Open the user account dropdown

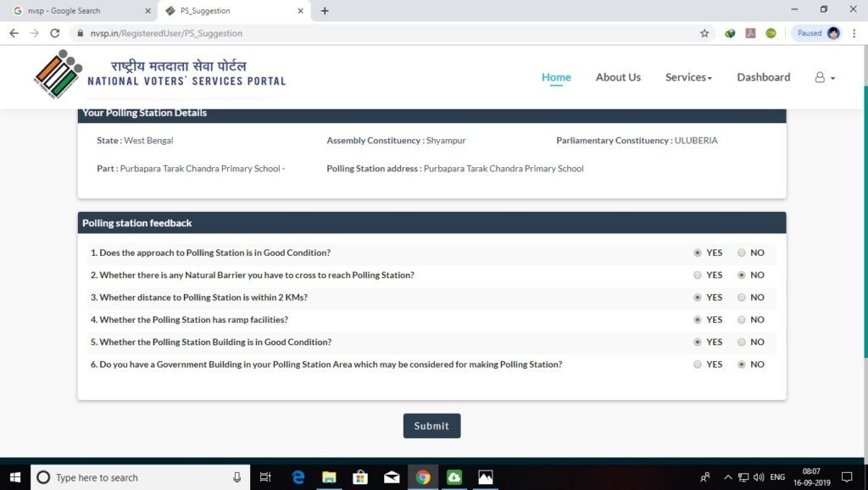pos(825,77)
